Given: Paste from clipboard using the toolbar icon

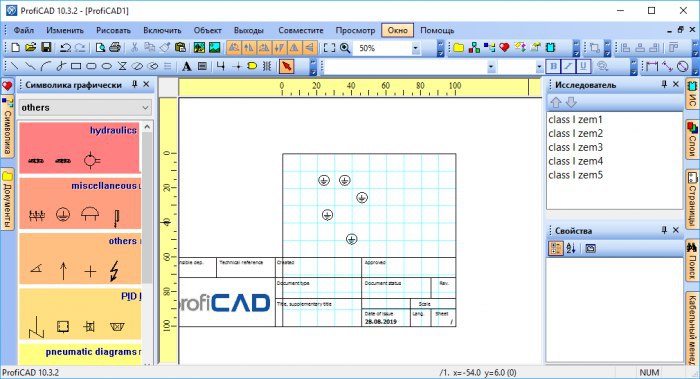Looking at the screenshot, I should 180,48.
